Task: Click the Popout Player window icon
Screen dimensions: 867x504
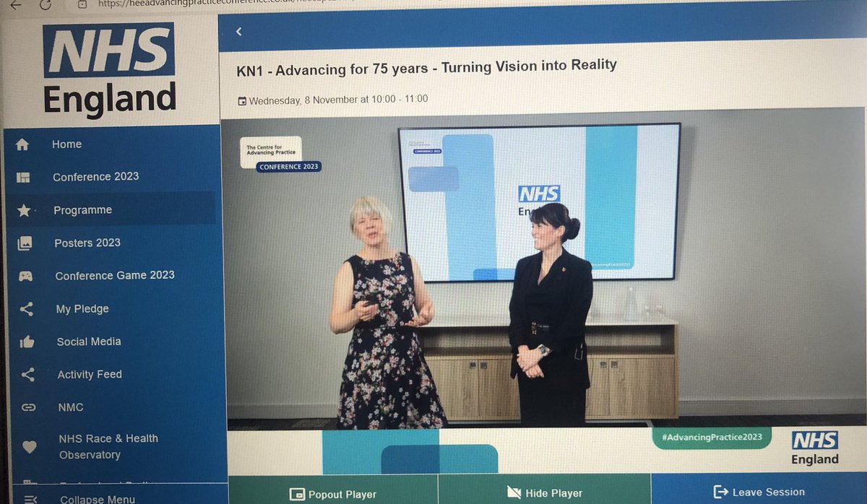Action: (x=296, y=495)
